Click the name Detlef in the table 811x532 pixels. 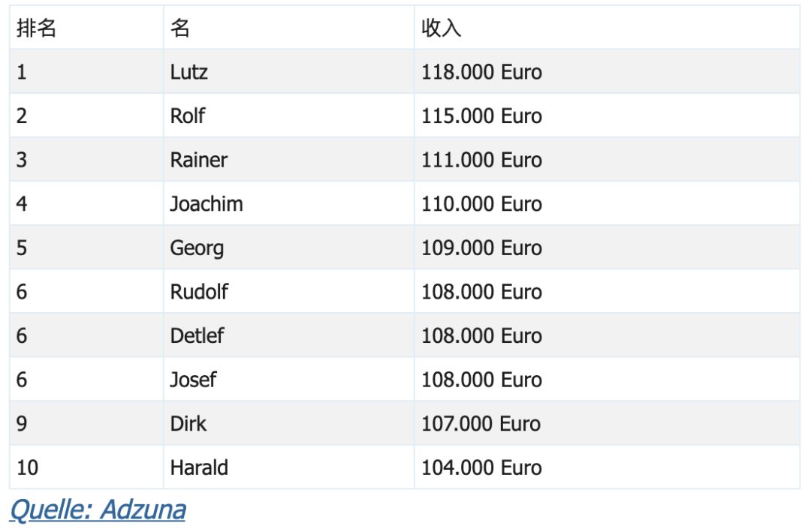click(x=197, y=335)
